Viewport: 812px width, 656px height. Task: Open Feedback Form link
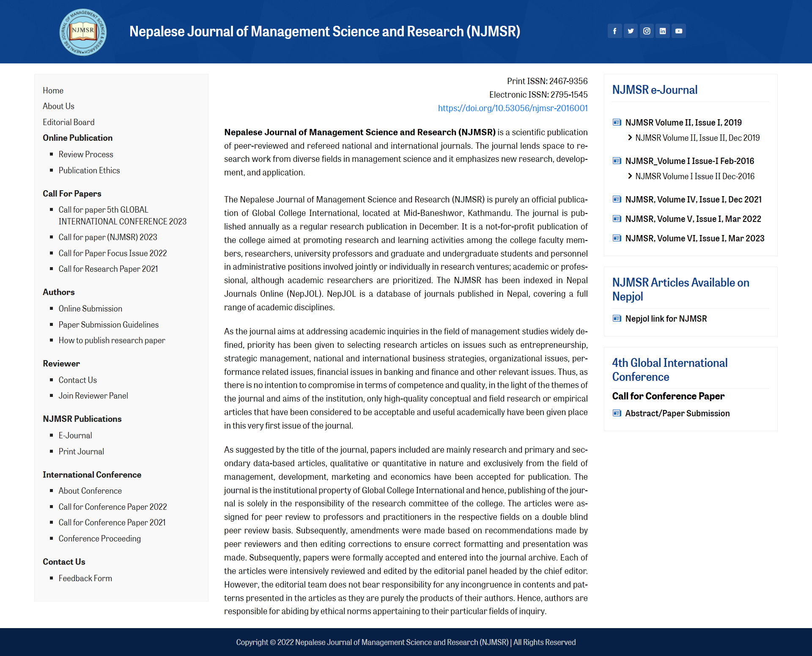pyautogui.click(x=85, y=578)
